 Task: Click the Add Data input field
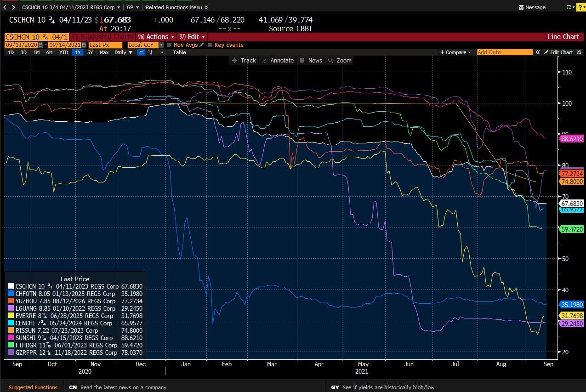504,52
